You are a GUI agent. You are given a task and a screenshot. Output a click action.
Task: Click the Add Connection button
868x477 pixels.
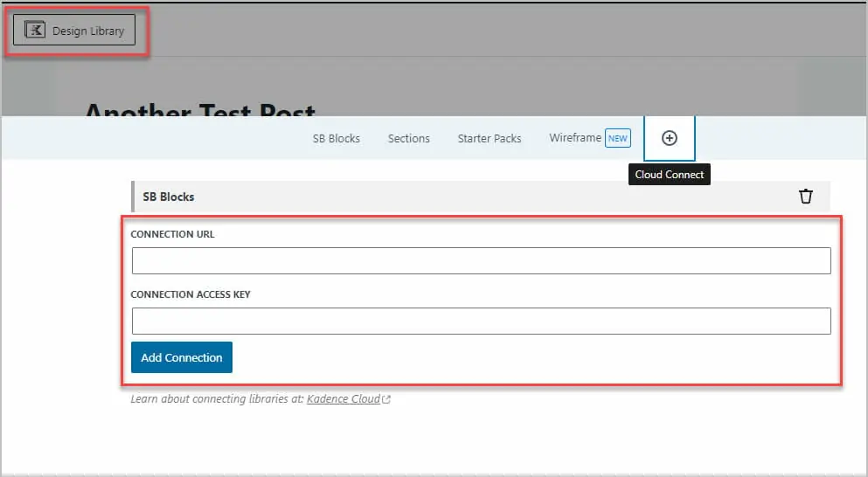click(x=182, y=357)
